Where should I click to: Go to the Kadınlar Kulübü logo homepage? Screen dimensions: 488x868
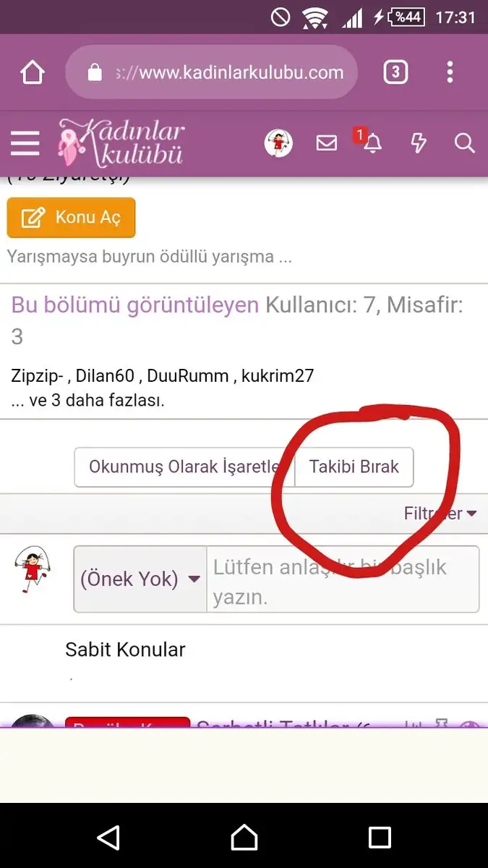pyautogui.click(x=121, y=142)
